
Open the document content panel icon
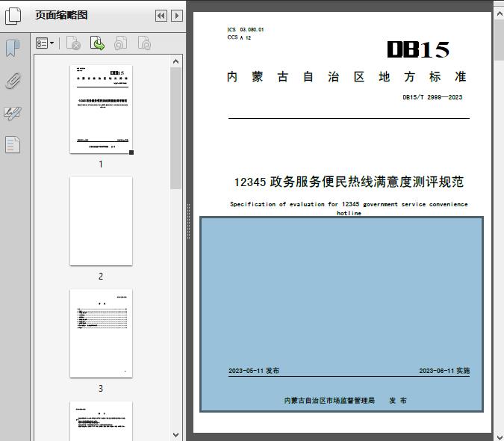13,145
